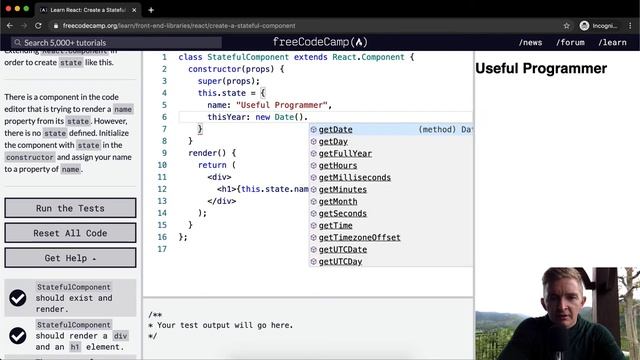Click 'constructor(props)' on line 2
This screenshot has height=360, width=640.
[231, 69]
